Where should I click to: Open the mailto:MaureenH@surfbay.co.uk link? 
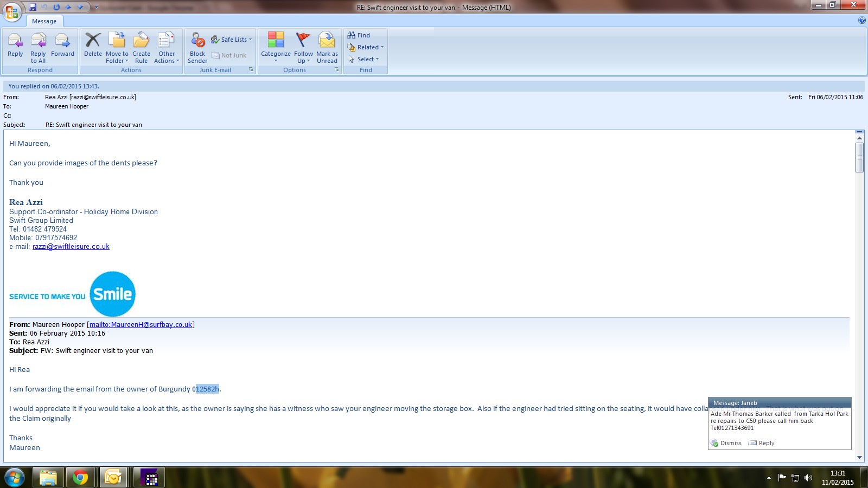tap(141, 324)
